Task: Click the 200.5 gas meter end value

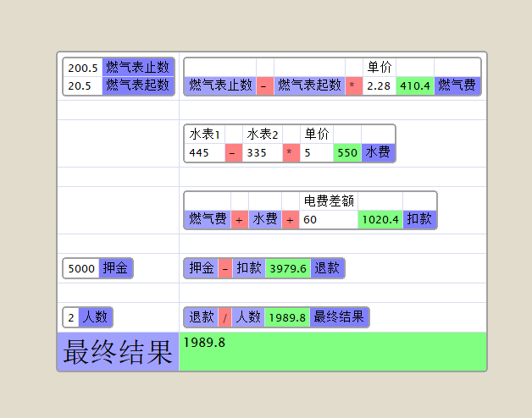Action: (x=83, y=68)
